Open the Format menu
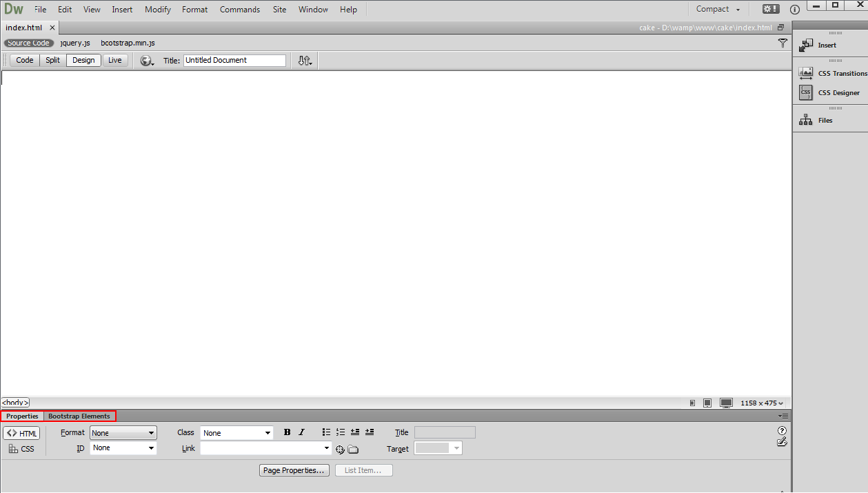Viewport: 868px width, 493px height. click(x=195, y=10)
